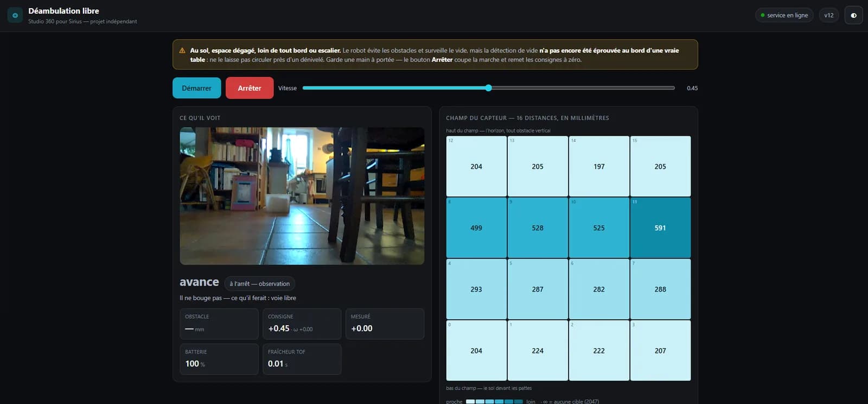The height and width of the screenshot is (404, 868).
Task: Select sensor cell 5 showing 287
Action: click(538, 289)
